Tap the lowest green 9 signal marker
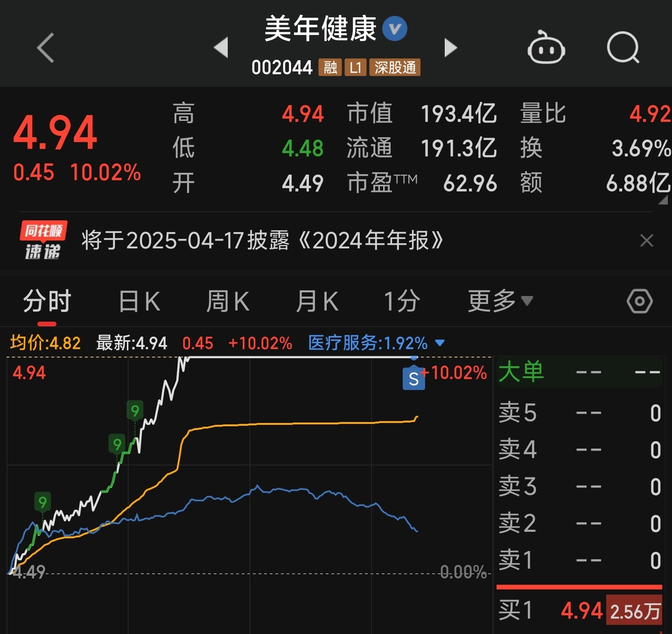The image size is (672, 634). coord(42,502)
